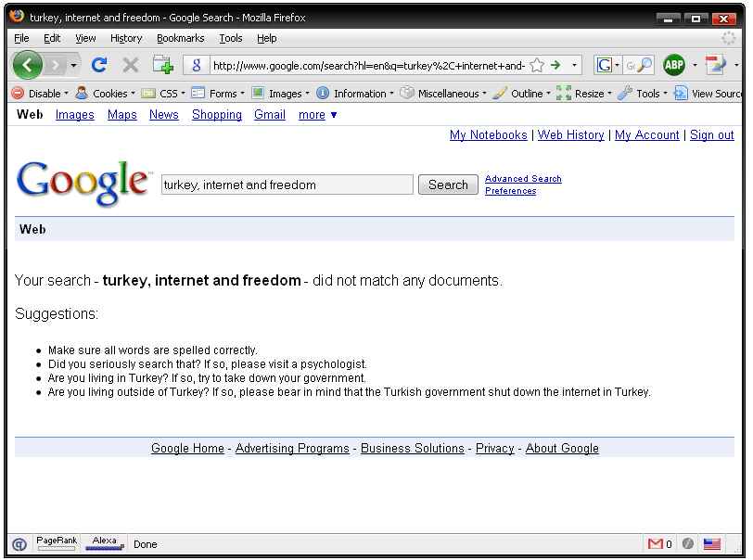This screenshot has height=560, width=753.
Task: Click the browser address bar URL field
Action: [x=368, y=65]
